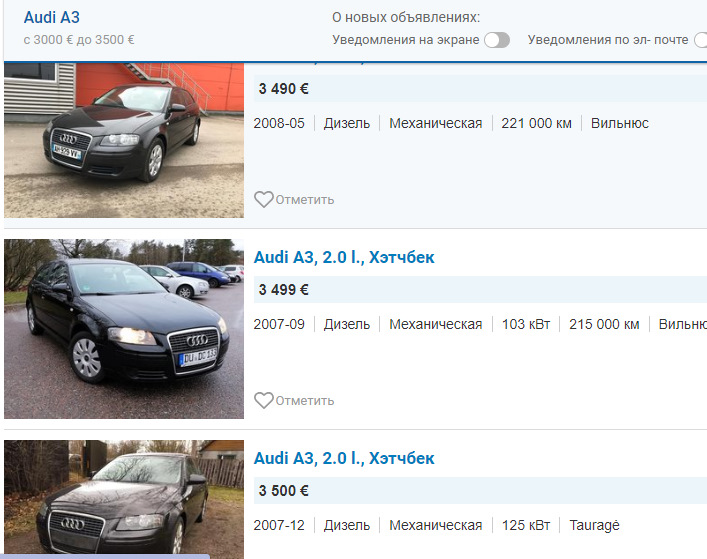The height and width of the screenshot is (559, 707).
Task: Click the 3 490 € price
Action: (283, 89)
